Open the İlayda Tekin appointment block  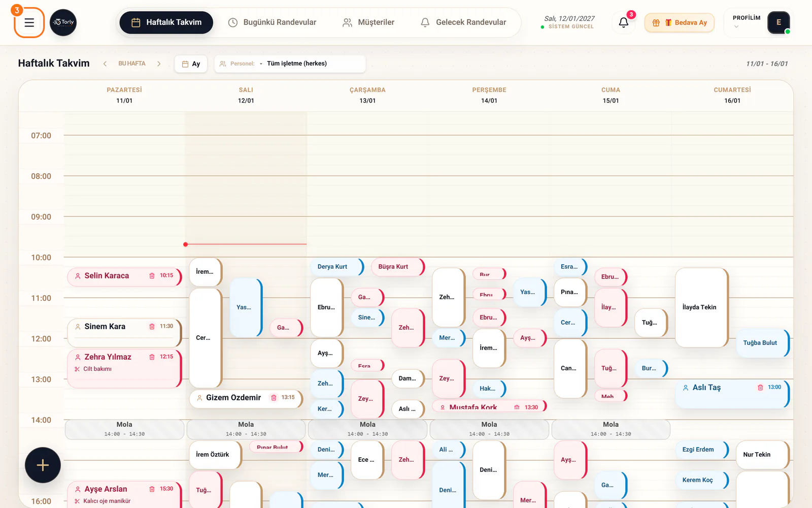[x=702, y=307]
